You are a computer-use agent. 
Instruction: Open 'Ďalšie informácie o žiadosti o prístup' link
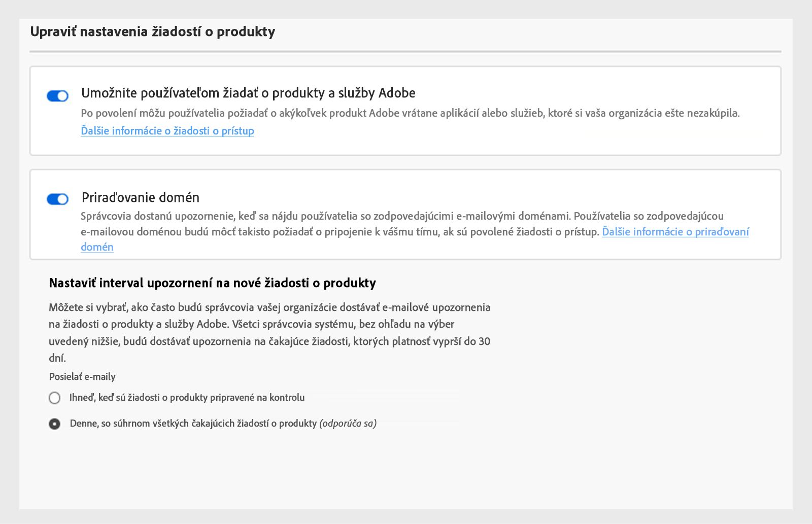pos(167,131)
